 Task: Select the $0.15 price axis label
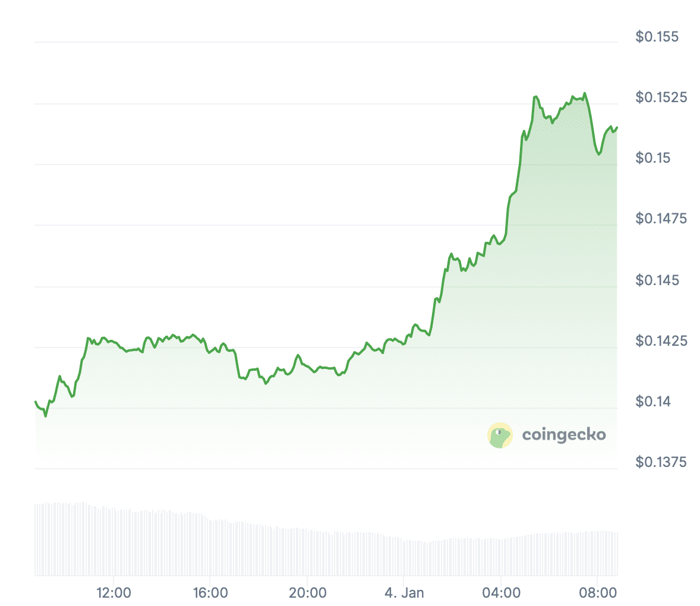click(652, 158)
